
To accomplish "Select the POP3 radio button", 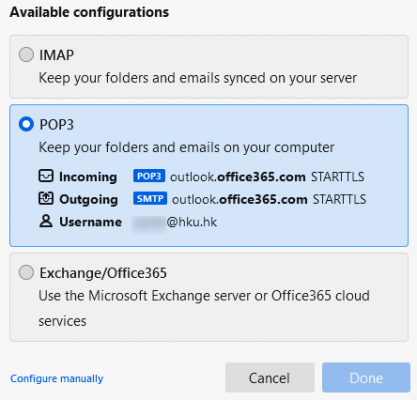I will 26,124.
